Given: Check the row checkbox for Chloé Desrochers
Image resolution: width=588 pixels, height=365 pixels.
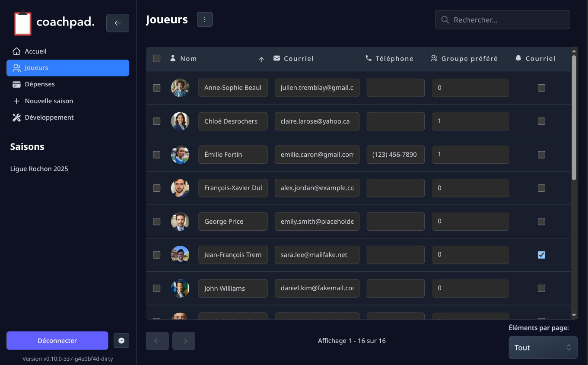Looking at the screenshot, I should (156, 121).
